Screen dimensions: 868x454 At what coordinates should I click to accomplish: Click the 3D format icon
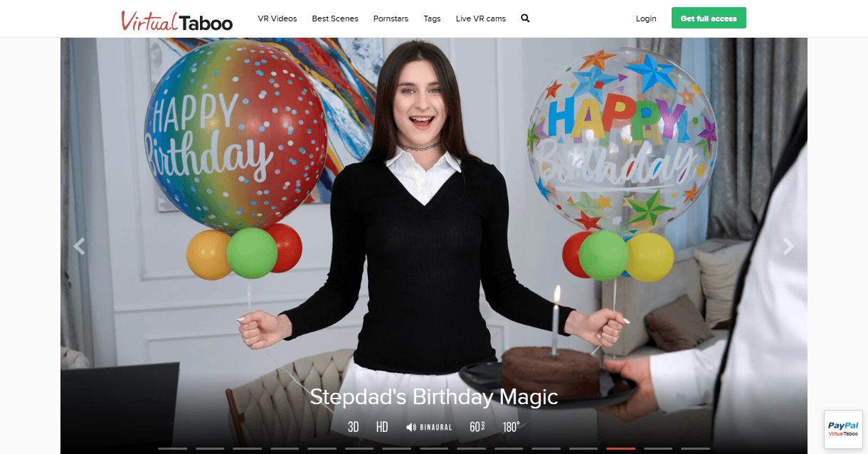click(x=353, y=427)
